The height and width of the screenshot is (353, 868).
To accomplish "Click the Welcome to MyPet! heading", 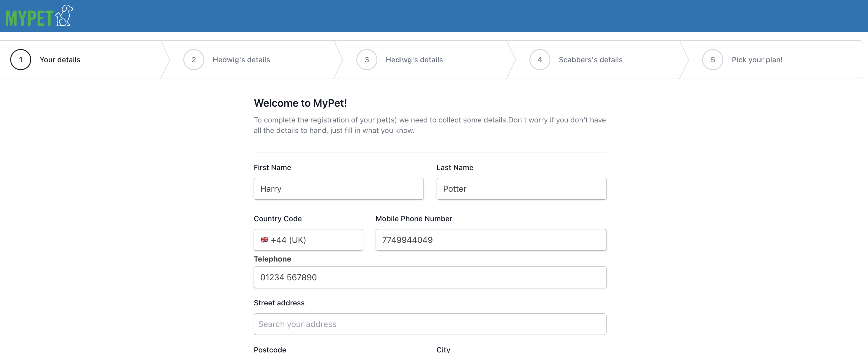I will [x=300, y=103].
